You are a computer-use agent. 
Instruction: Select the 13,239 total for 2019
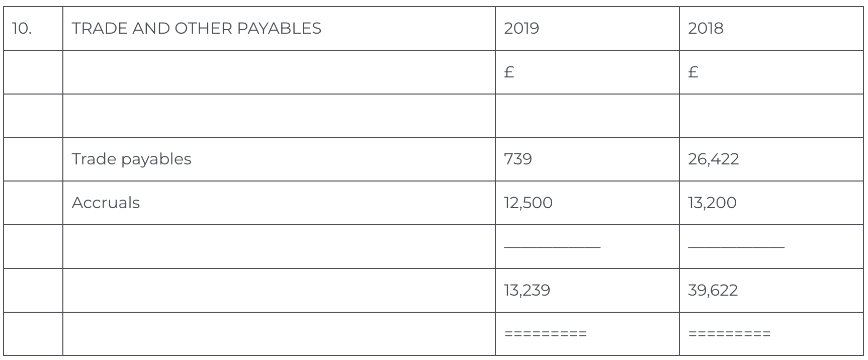point(527,291)
